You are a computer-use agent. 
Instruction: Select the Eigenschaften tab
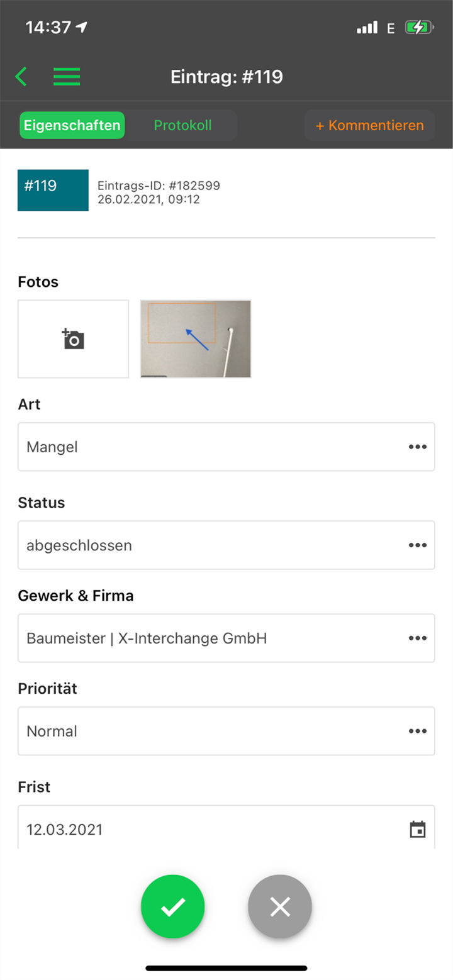pyautogui.click(x=72, y=125)
